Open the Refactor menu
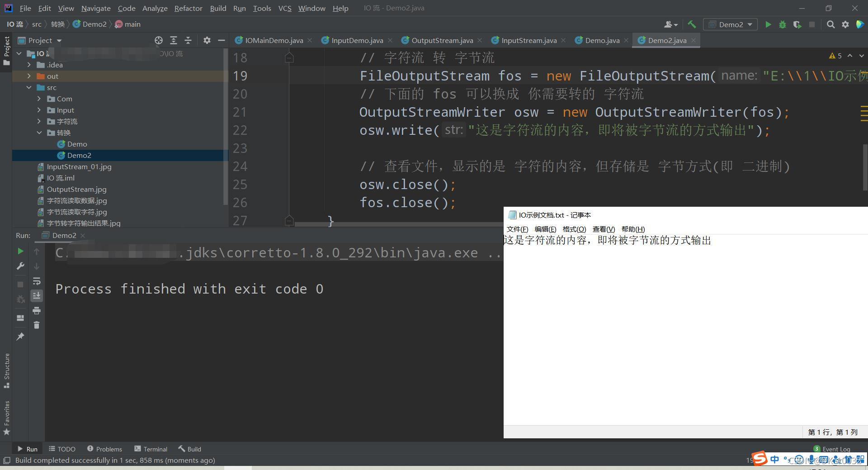This screenshot has width=868, height=470. (x=189, y=8)
